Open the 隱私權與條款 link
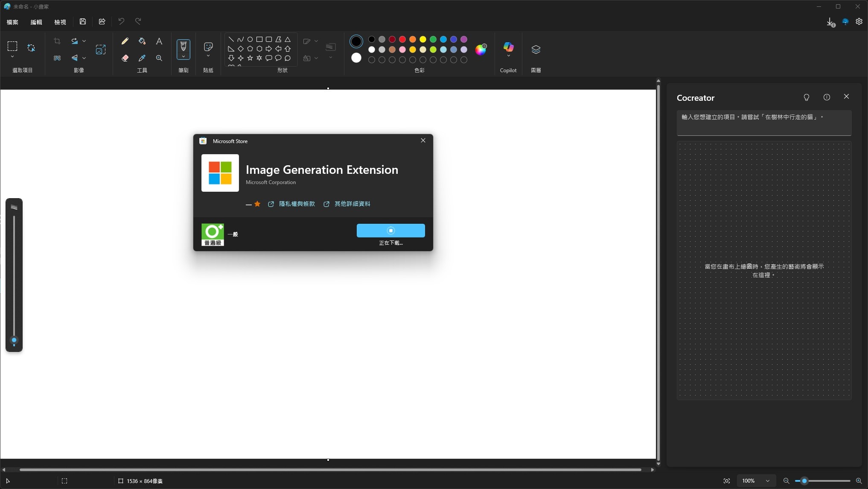 click(297, 204)
